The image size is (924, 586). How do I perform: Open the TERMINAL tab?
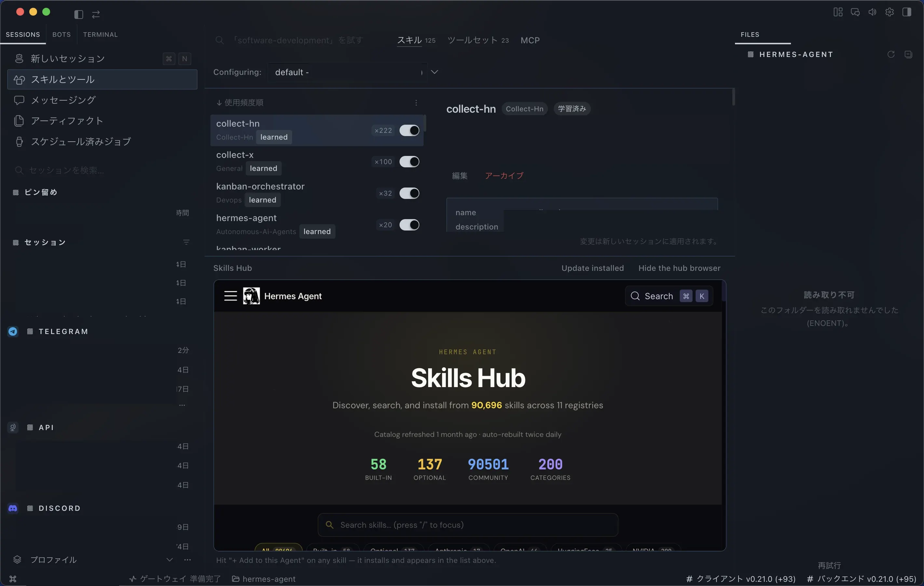(101, 35)
